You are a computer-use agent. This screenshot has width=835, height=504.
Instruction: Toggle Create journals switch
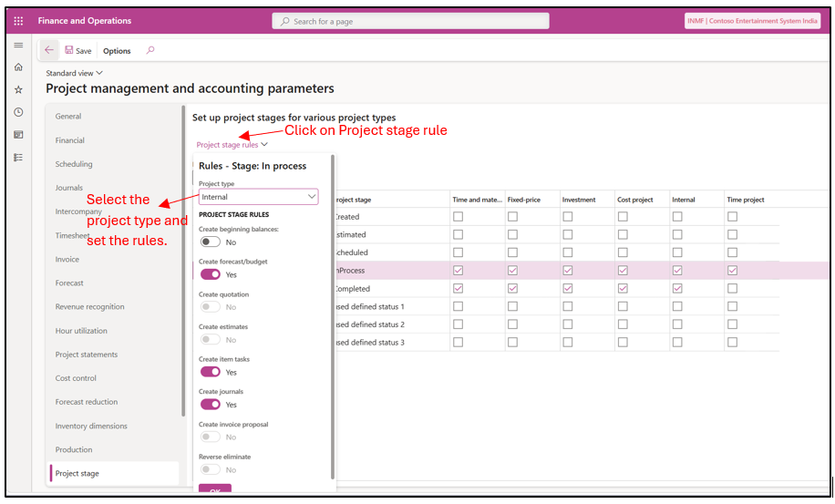[211, 404]
